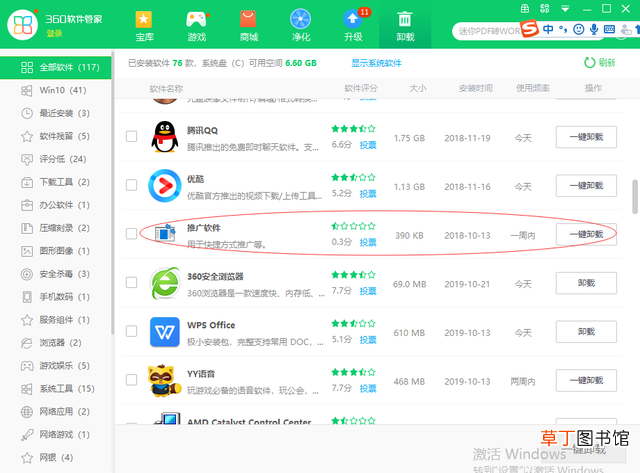This screenshot has width=640, height=473.
Task: Open the title bar dropdown menu arrow
Action: click(x=565, y=9)
